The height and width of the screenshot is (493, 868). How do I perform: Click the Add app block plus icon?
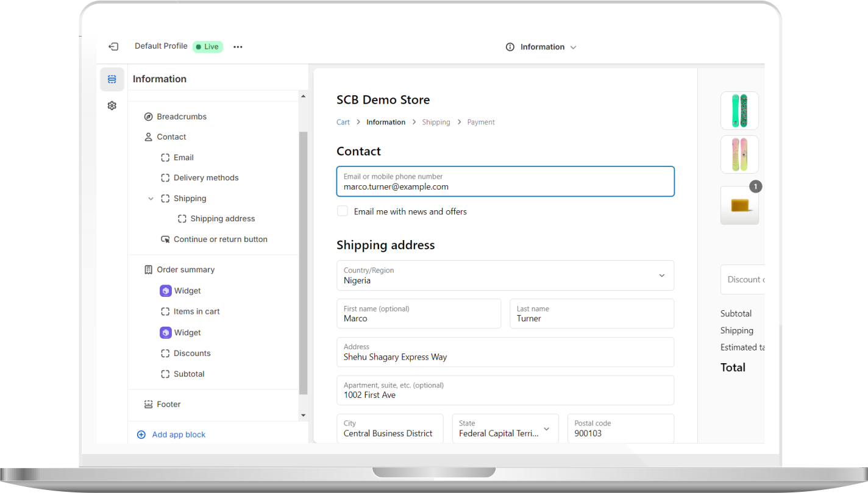[x=141, y=434]
